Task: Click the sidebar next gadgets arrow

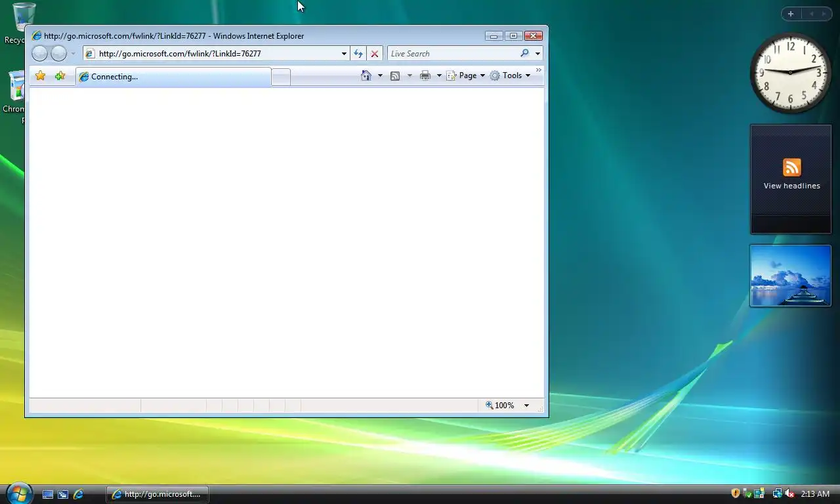Action: coord(824,14)
